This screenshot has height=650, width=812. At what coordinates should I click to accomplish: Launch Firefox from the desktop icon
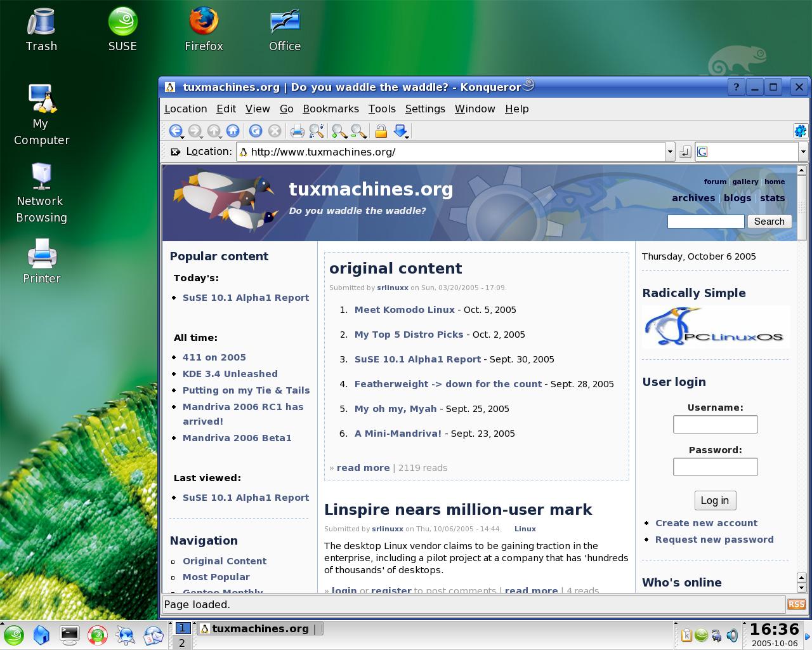click(x=204, y=30)
